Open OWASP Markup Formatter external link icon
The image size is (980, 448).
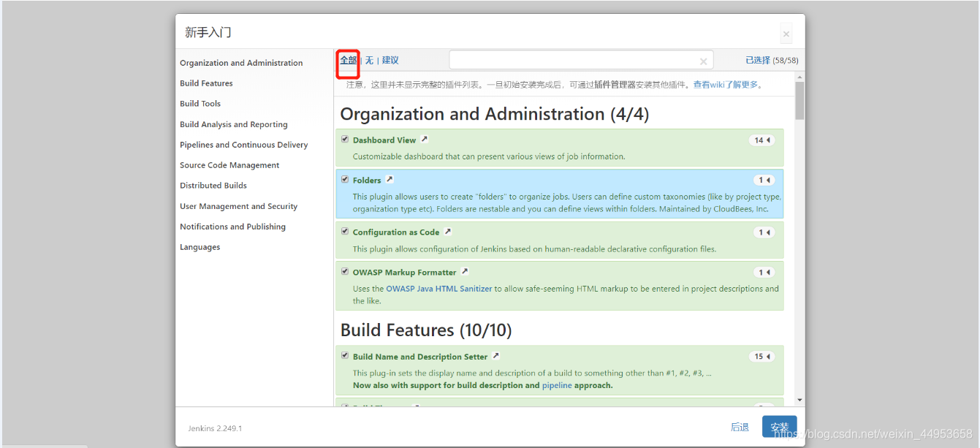(x=465, y=272)
